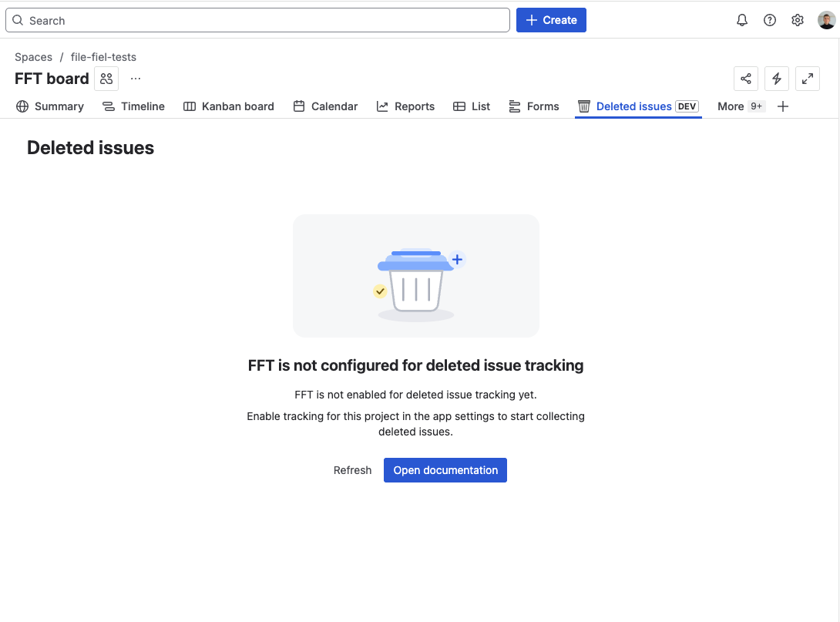Open the Kanban board tab
Screen dimensions: 840x622
tap(229, 106)
